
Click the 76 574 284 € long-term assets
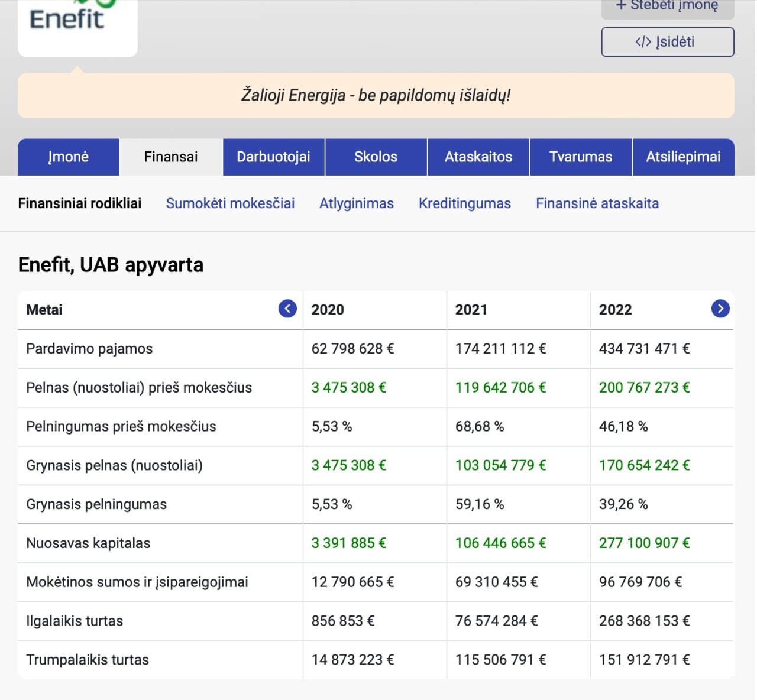pos(497,621)
